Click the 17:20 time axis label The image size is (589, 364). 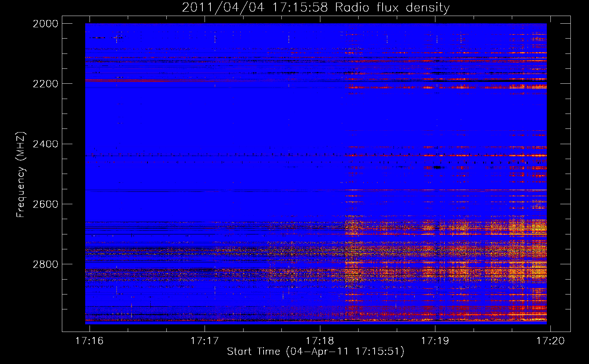tap(550, 341)
